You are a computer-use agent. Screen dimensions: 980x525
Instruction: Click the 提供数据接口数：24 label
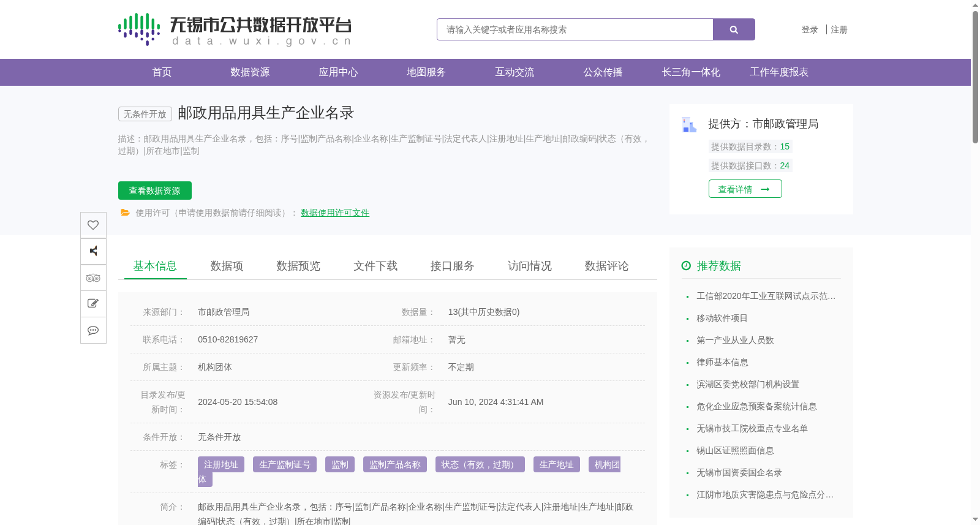750,165
